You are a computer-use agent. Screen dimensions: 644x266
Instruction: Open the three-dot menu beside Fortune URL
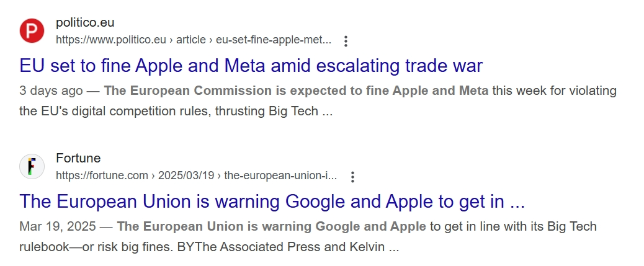point(352,177)
